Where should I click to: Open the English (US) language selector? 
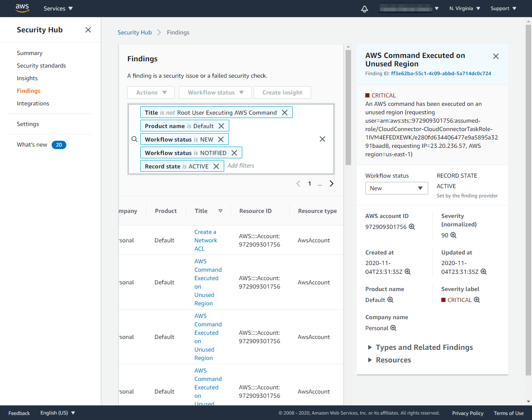point(58,413)
